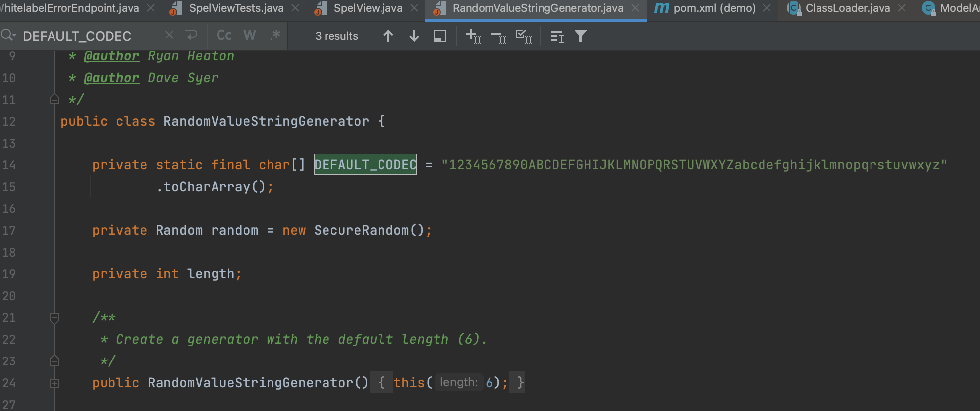Close the SpelViewTests.java tab
The height and width of the screenshot is (411, 980).
295,8
